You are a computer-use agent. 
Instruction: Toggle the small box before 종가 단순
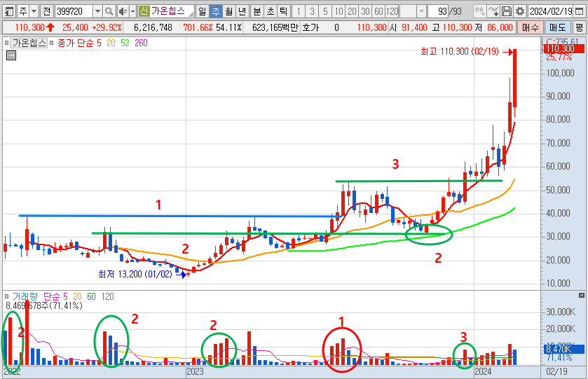coord(51,43)
